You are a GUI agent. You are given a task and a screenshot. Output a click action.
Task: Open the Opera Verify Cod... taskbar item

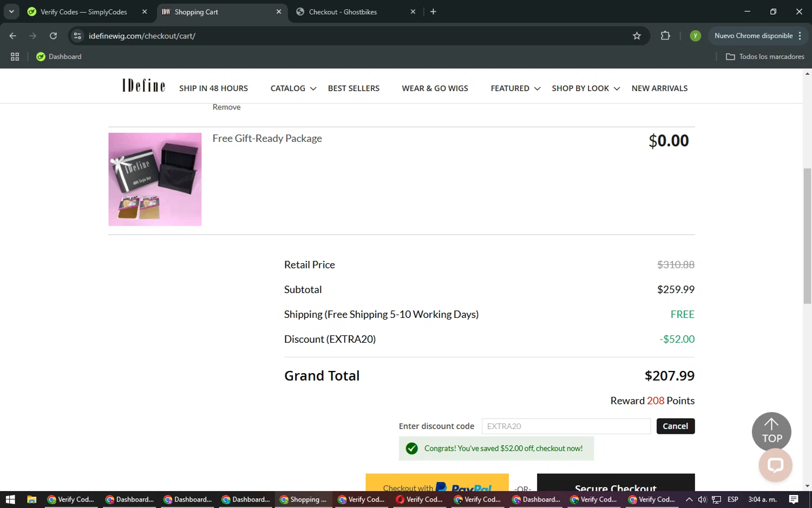[x=420, y=499]
